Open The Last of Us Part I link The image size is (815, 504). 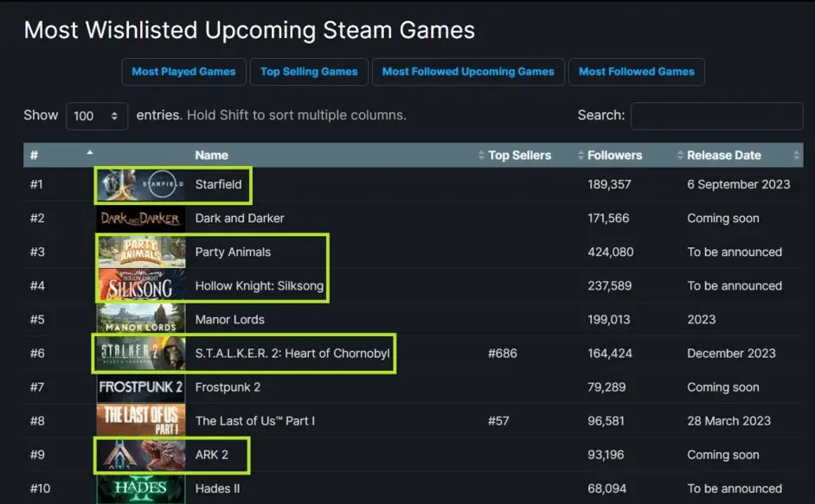[x=255, y=421]
